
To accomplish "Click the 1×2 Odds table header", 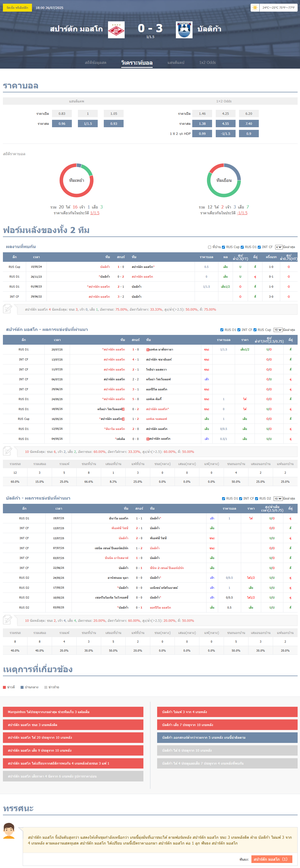I will pyautogui.click(x=224, y=101).
